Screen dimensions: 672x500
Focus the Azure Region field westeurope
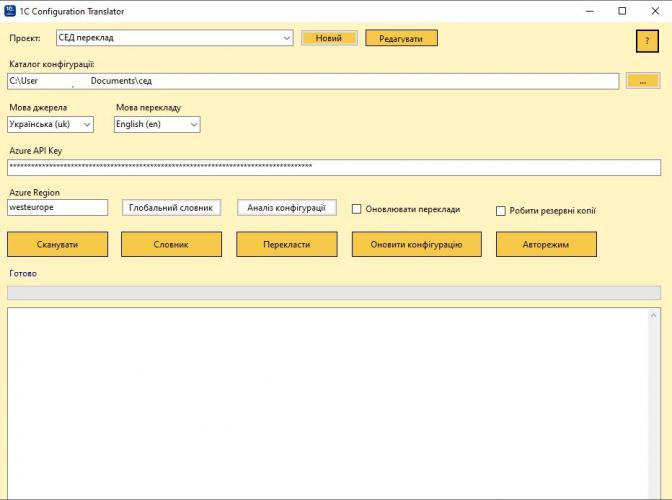[x=57, y=207]
